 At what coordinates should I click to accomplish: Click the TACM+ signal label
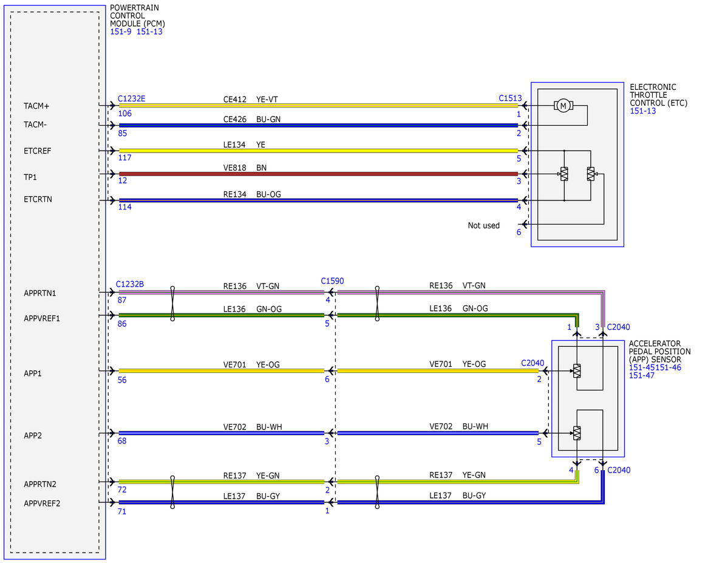click(x=36, y=106)
